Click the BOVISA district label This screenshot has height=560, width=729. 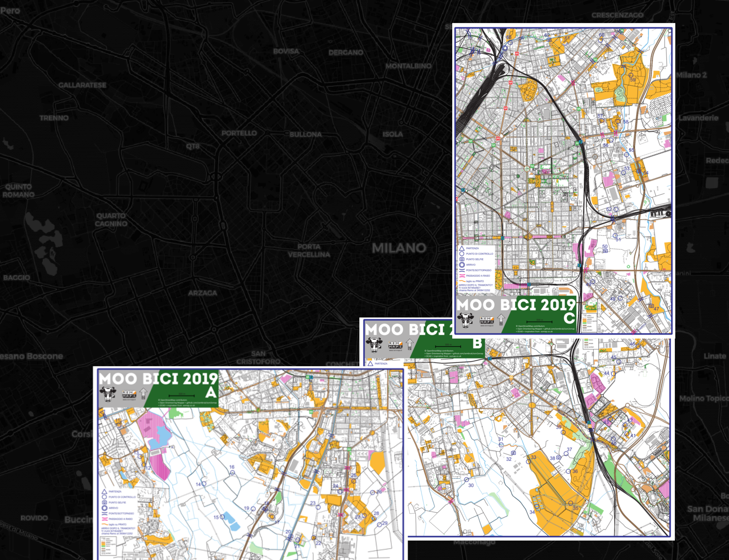pyautogui.click(x=286, y=51)
